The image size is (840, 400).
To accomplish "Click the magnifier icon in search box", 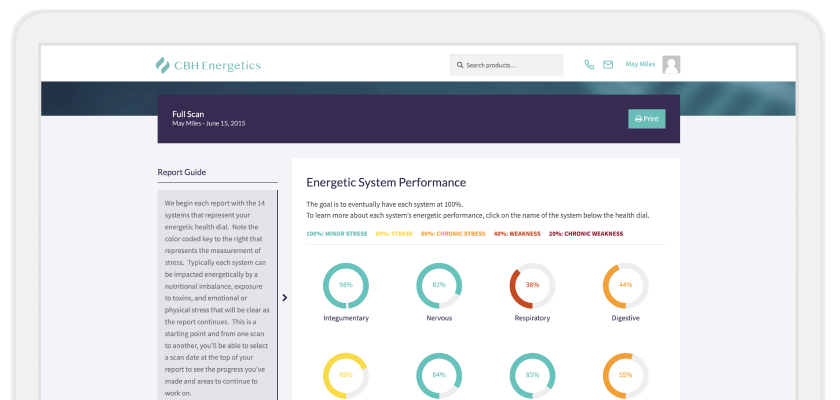I will point(460,65).
